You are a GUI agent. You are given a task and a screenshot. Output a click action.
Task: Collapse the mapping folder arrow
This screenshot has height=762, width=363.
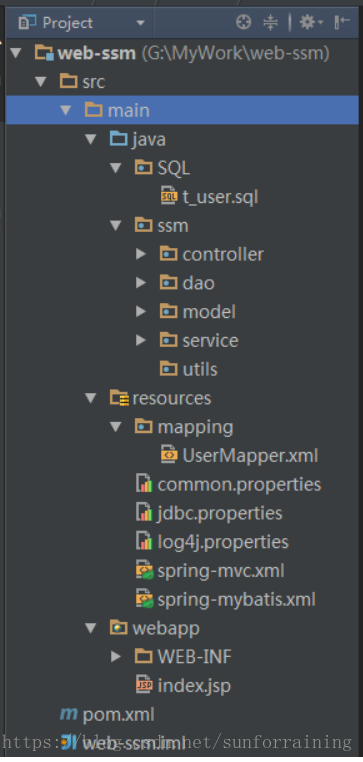[116, 427]
